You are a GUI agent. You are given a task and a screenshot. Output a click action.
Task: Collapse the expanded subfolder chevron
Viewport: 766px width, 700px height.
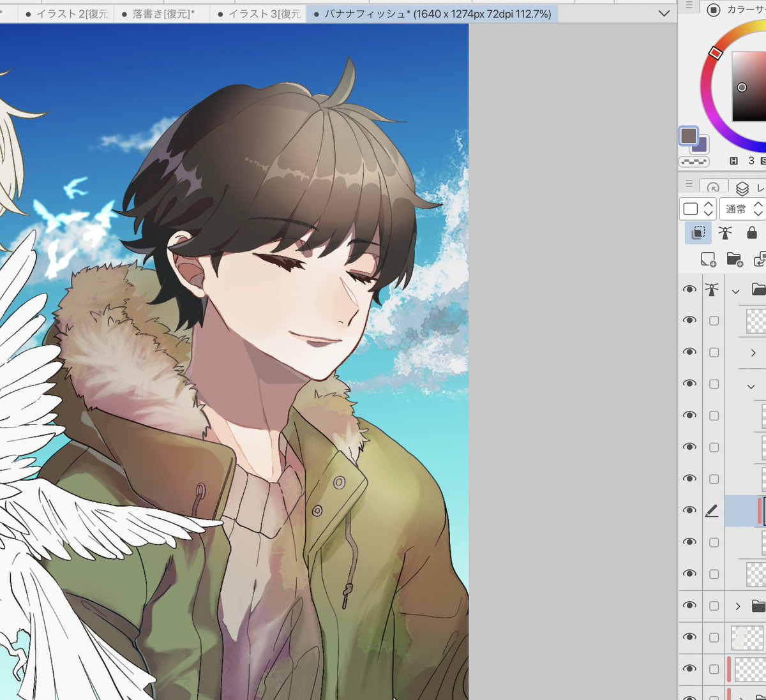click(751, 386)
